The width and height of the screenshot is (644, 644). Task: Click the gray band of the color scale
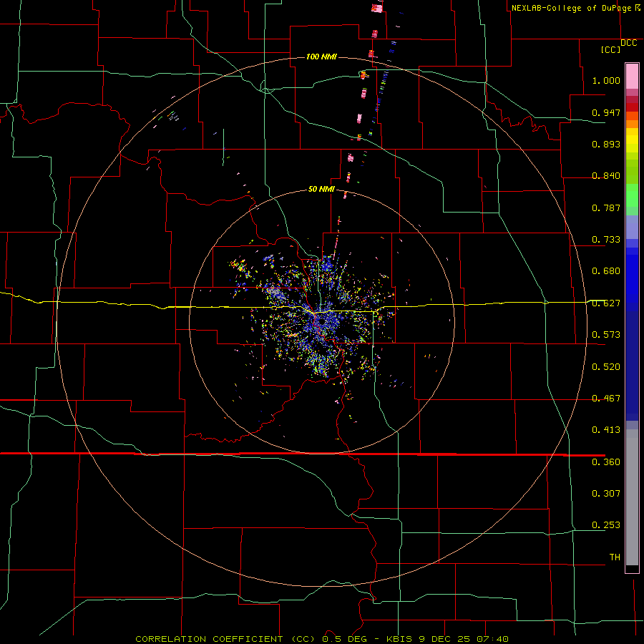[x=632, y=497]
